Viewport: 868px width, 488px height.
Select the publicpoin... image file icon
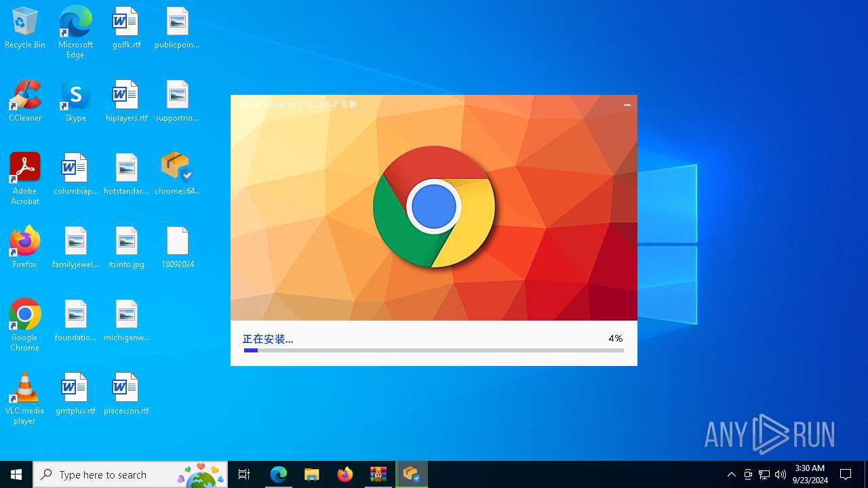coord(177,28)
